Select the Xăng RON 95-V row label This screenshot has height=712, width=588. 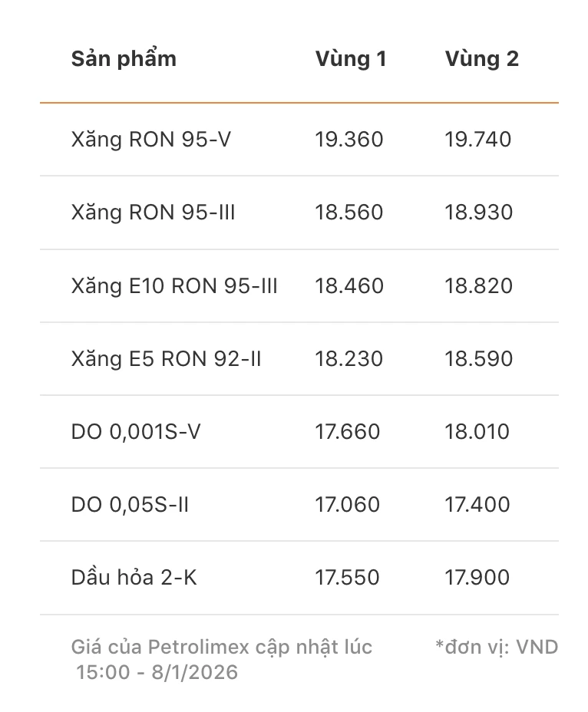[150, 140]
